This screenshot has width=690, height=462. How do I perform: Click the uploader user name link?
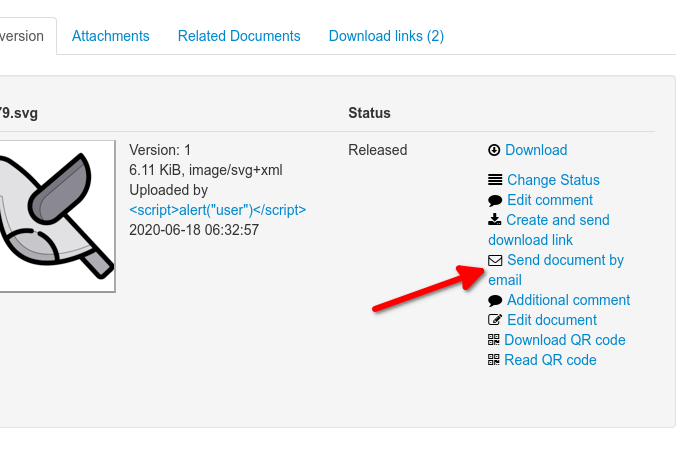tap(218, 210)
